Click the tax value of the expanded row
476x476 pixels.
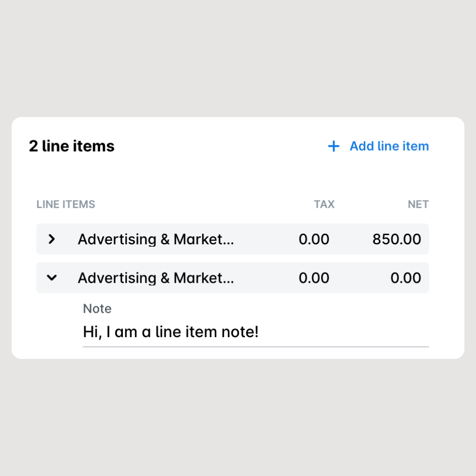(314, 278)
